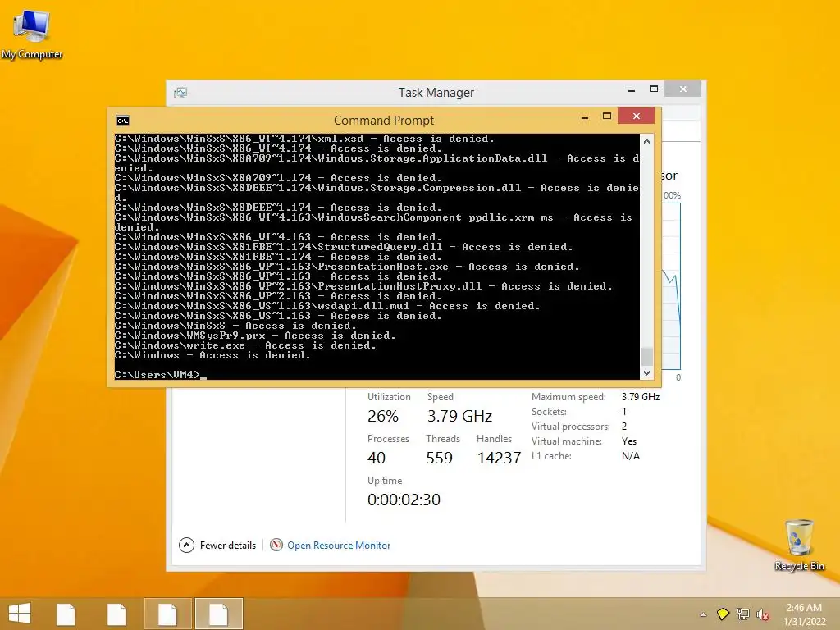The width and height of the screenshot is (840, 630).
Task: Click the taskbar icon right beside Start
Action: 66,614
